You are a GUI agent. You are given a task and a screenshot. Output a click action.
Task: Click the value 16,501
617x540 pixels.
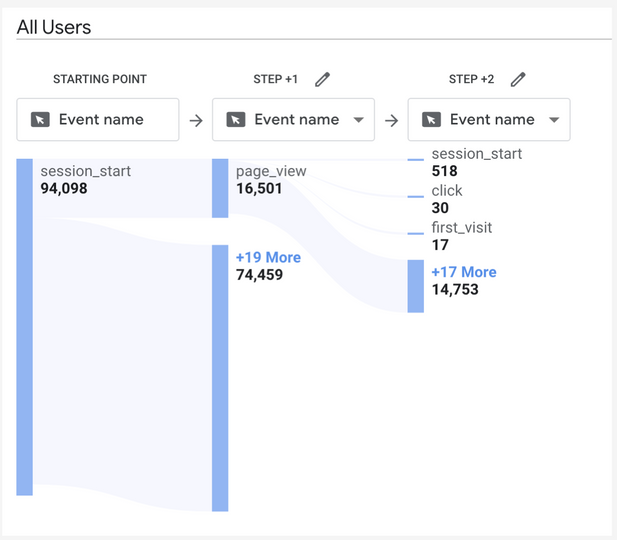click(x=259, y=189)
